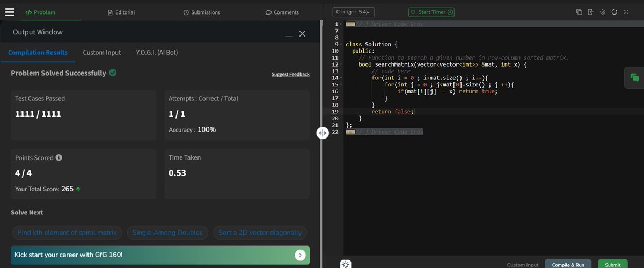644x268 pixels.
Task: Open the hamburger navigation menu
Action: pyautogui.click(x=9, y=12)
